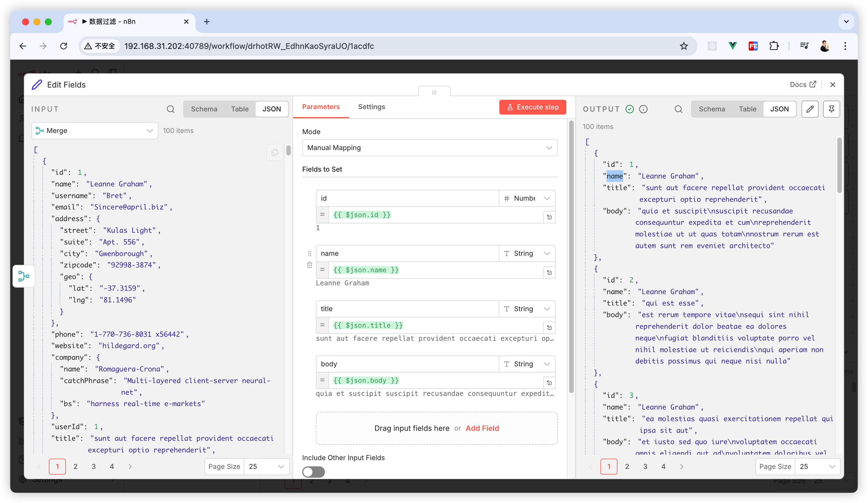Click the Execute step button
This screenshot has width=868, height=503.
coord(532,107)
